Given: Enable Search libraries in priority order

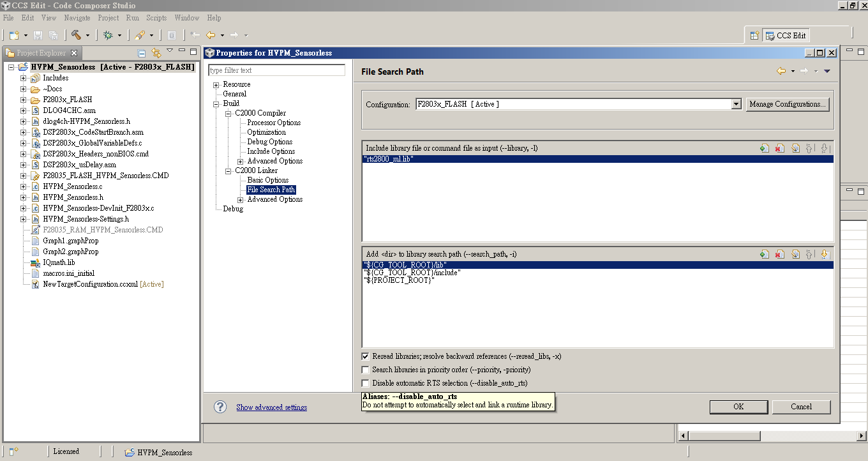Looking at the screenshot, I should [x=366, y=370].
